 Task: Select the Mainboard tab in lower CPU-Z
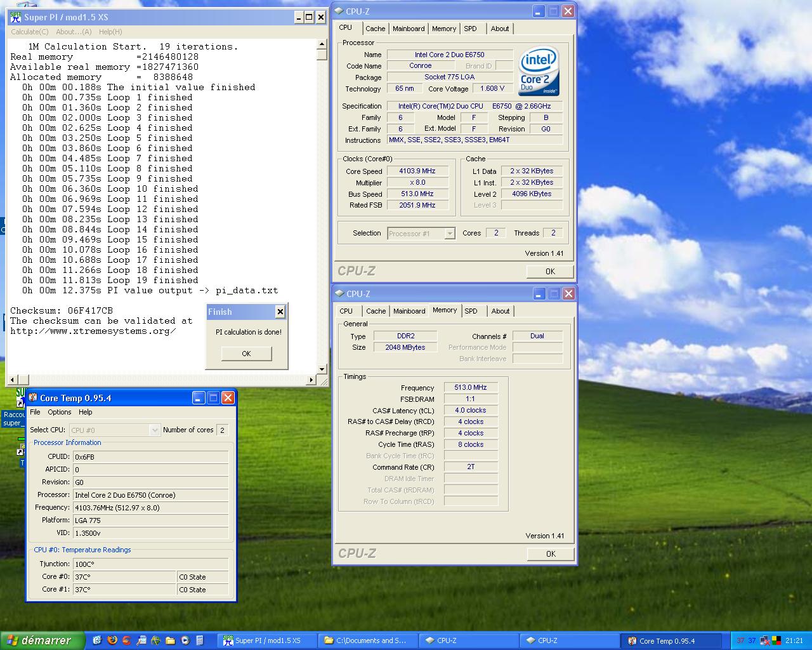409,311
